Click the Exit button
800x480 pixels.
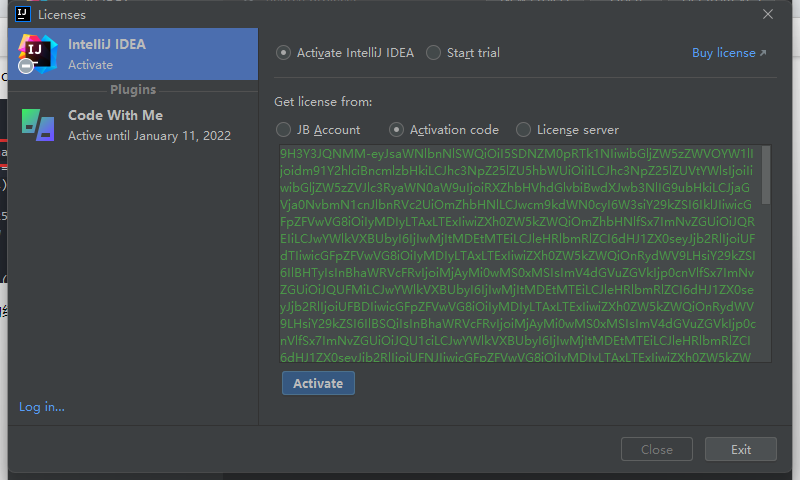tap(740, 449)
